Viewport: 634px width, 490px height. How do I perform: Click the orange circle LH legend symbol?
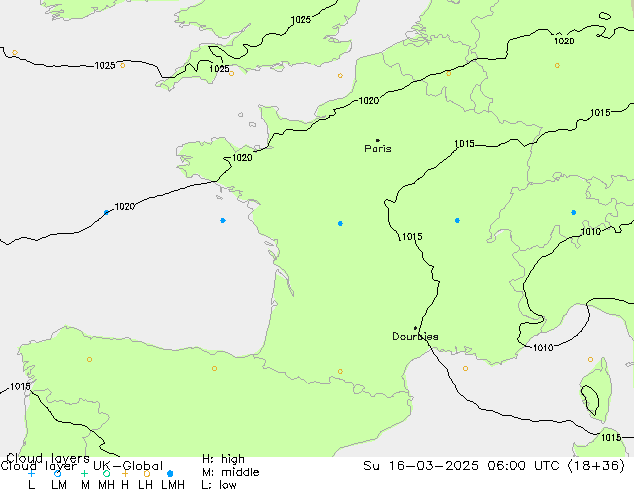[x=146, y=473]
